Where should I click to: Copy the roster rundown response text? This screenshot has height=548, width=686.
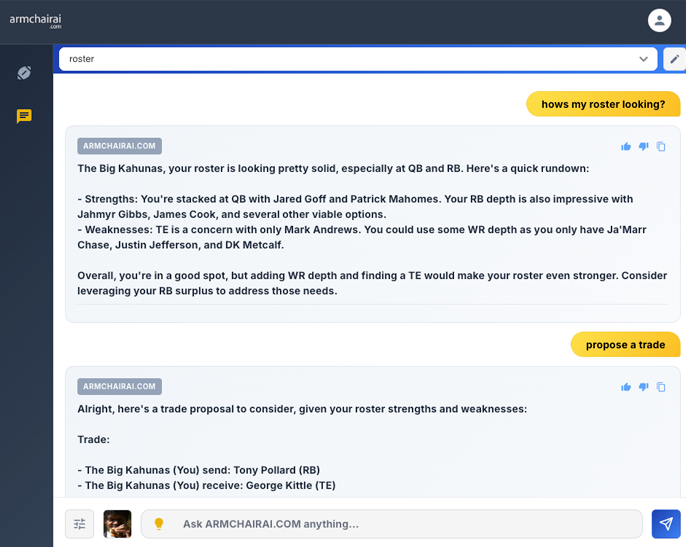coord(661,147)
